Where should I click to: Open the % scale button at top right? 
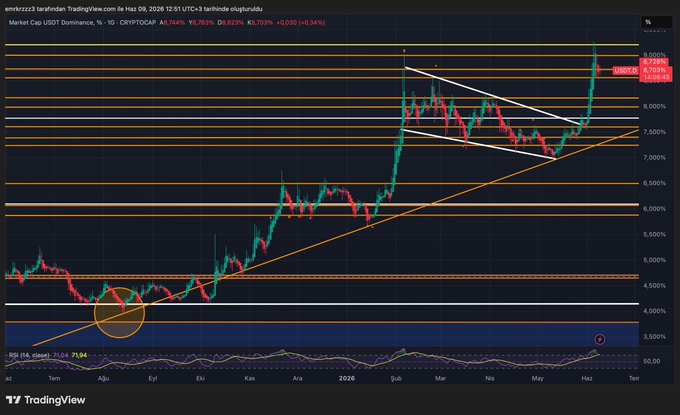click(656, 22)
